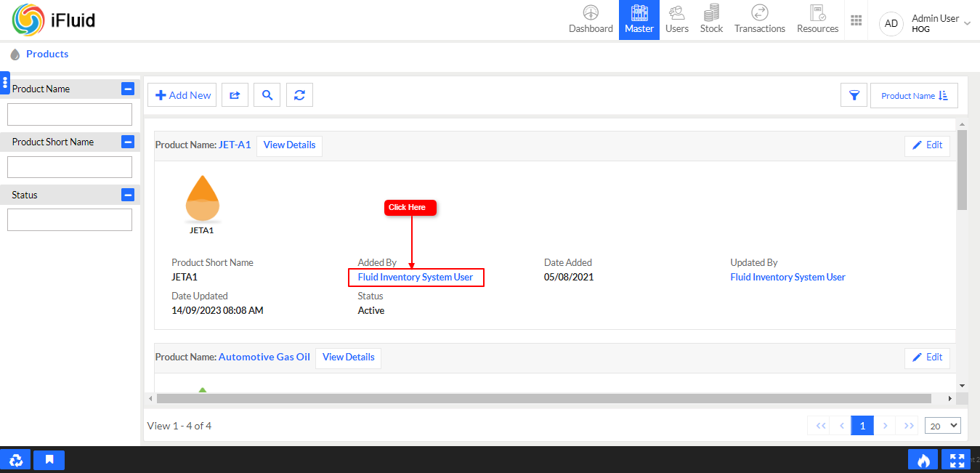Click the recycle icon in footer
The image size is (980, 473).
(15, 460)
